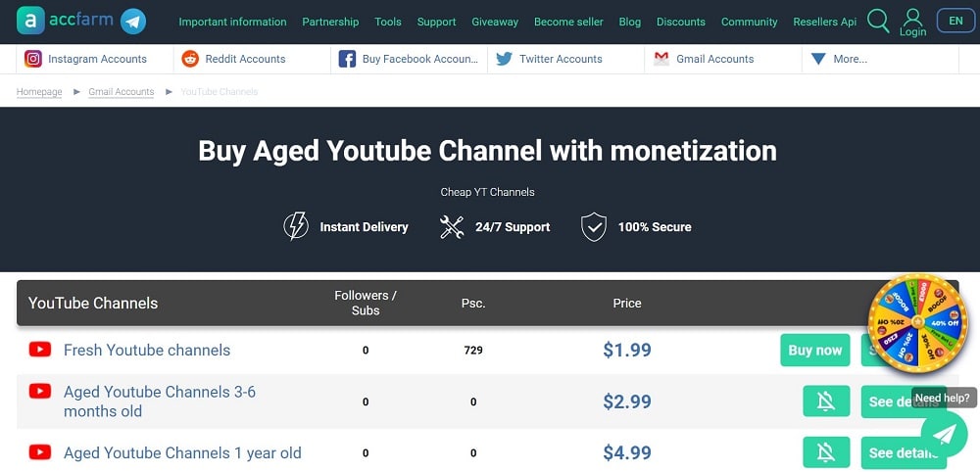Go to Support page
980x472 pixels.
pos(436,22)
